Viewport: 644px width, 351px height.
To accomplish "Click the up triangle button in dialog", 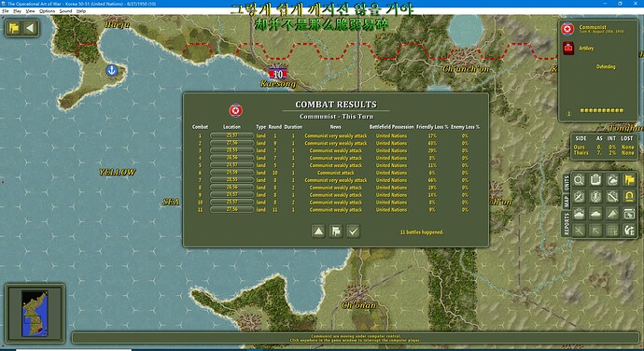I will [318, 232].
